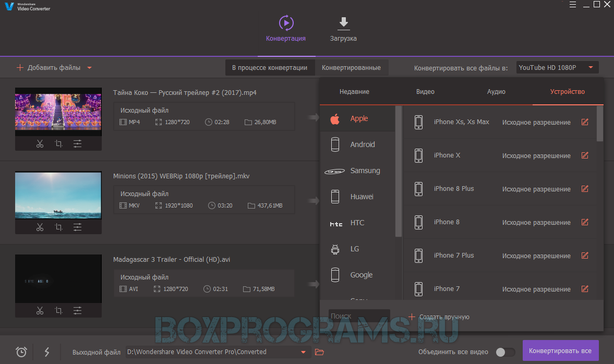Click the device brand list scrollbar
Image resolution: width=614 pixels, height=364 pixels.
pos(399,171)
